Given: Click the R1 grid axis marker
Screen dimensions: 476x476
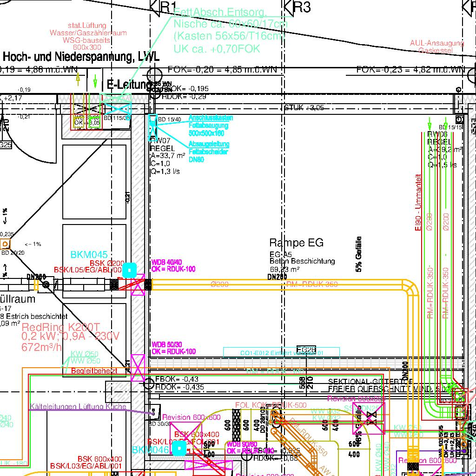Looking at the screenshot, I should 156,7.
